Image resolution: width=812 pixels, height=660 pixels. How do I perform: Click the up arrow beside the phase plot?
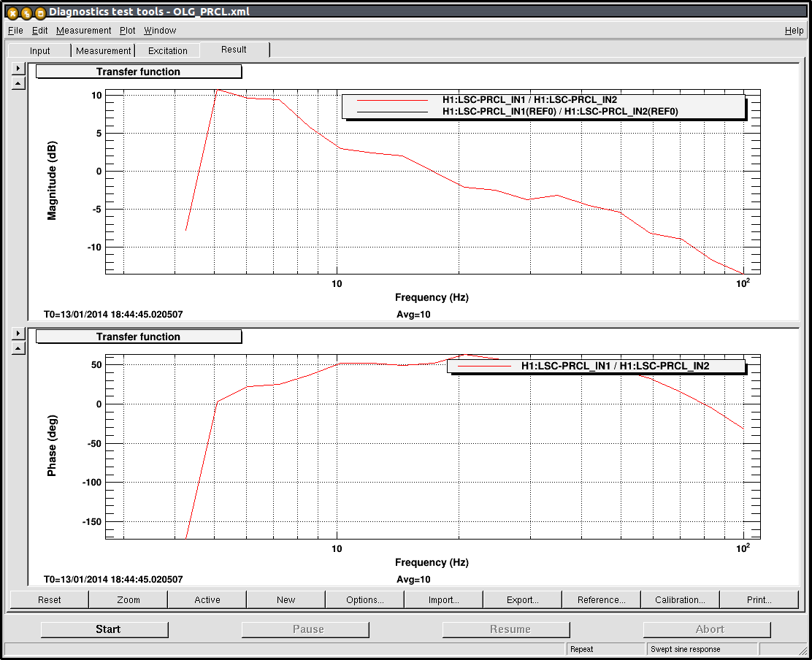tap(18, 348)
